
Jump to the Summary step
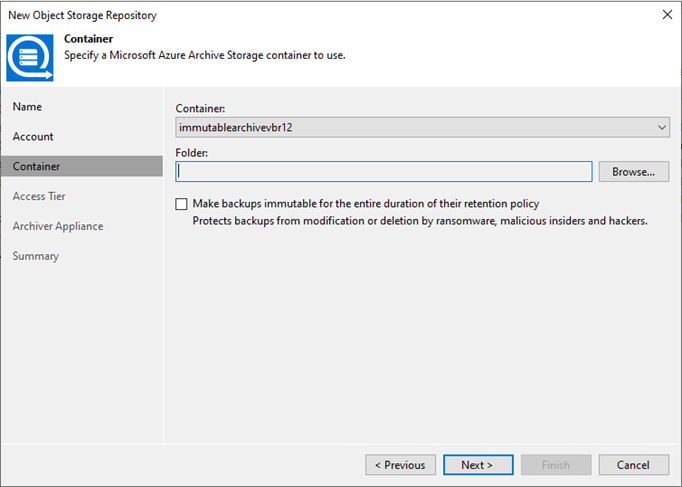[x=36, y=256]
